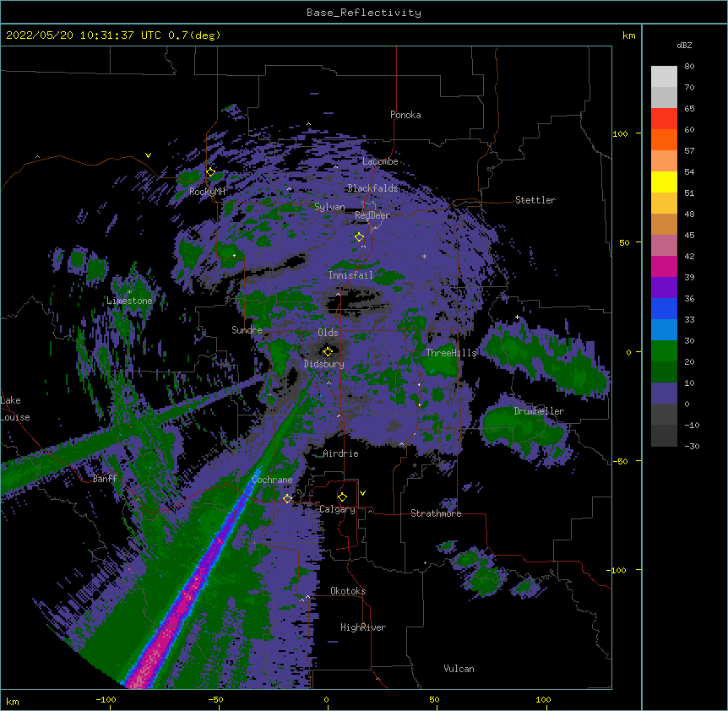This screenshot has width=728, height=711.
Task: Click the Lacombe city label
Action: (x=380, y=161)
